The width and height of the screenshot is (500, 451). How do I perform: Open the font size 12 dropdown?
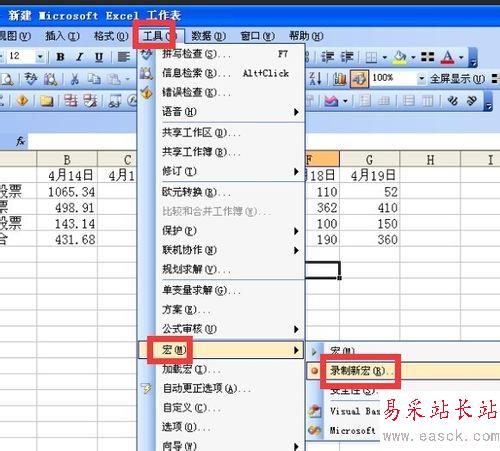40,57
